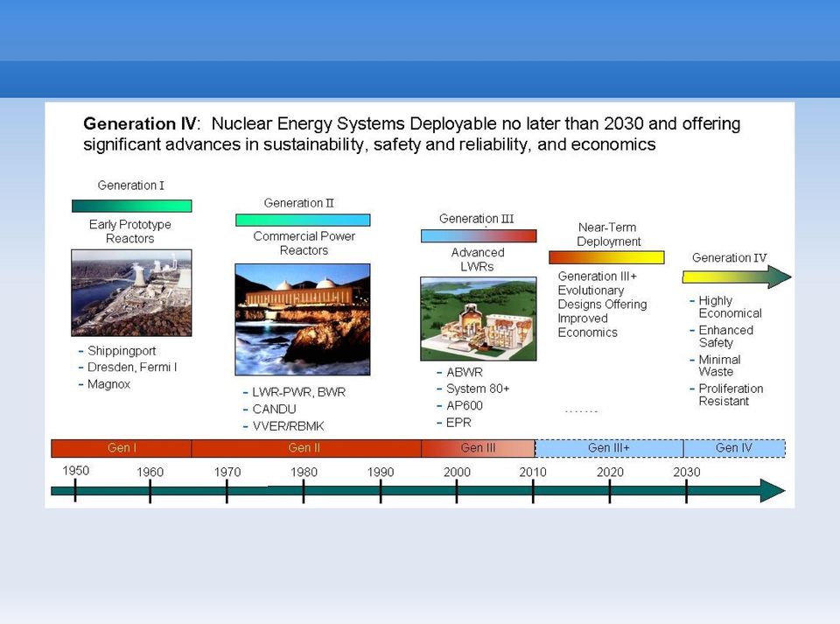The height and width of the screenshot is (624, 840).
Task: Click the Generation I reactor site photo
Action: pyautogui.click(x=131, y=293)
